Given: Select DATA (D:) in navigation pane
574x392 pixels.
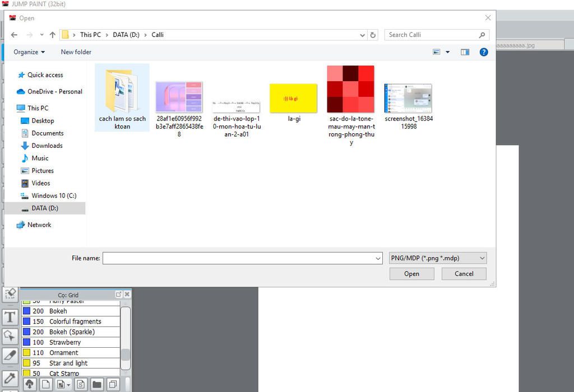Looking at the screenshot, I should coord(44,208).
